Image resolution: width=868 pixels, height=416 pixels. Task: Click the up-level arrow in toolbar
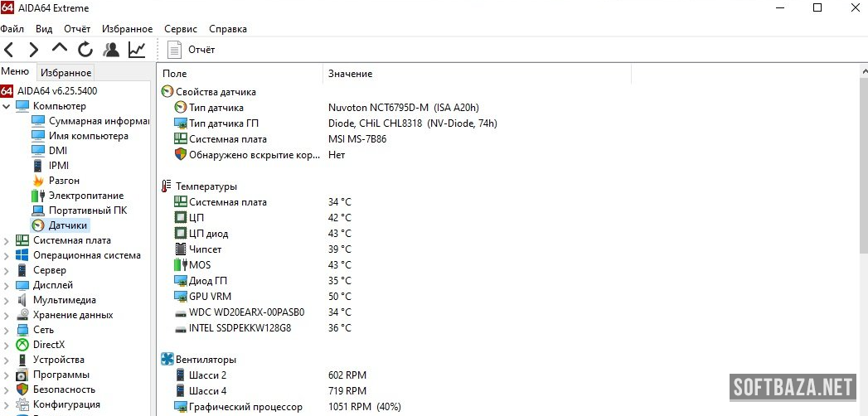click(59, 49)
